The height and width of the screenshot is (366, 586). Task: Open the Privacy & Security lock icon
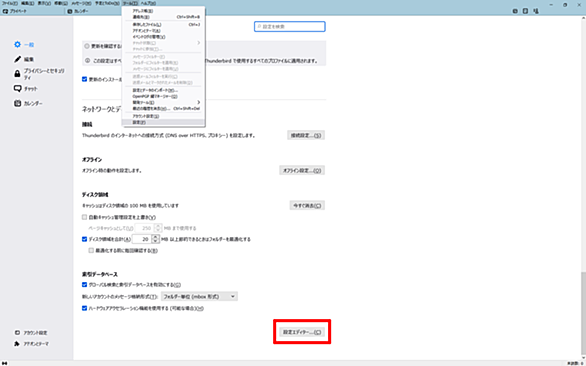pyautogui.click(x=17, y=74)
